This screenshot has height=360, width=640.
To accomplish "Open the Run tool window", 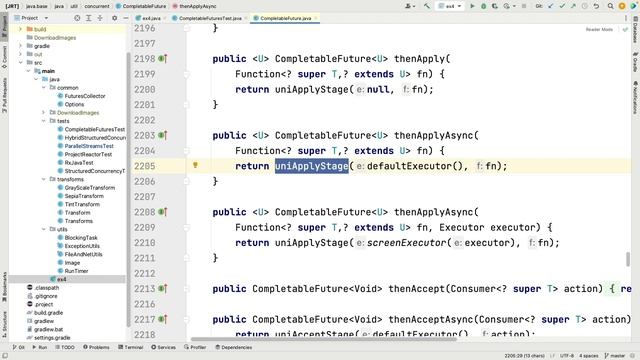I will [40, 347].
